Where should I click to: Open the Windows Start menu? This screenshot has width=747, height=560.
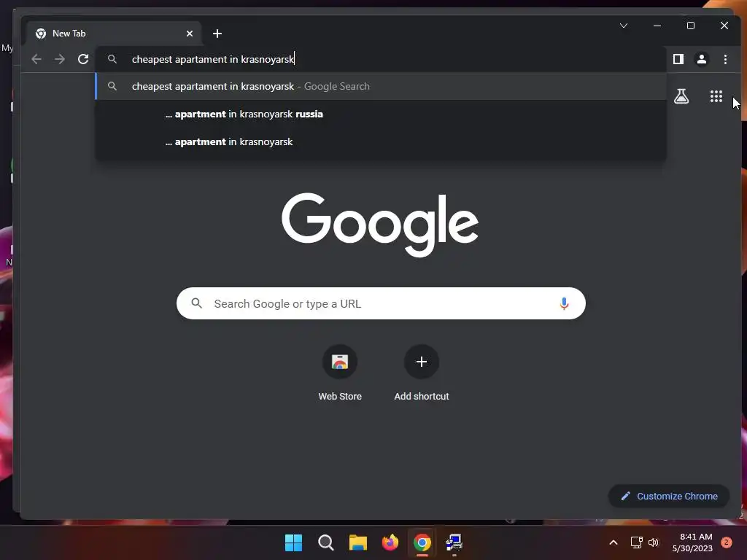pyautogui.click(x=293, y=542)
